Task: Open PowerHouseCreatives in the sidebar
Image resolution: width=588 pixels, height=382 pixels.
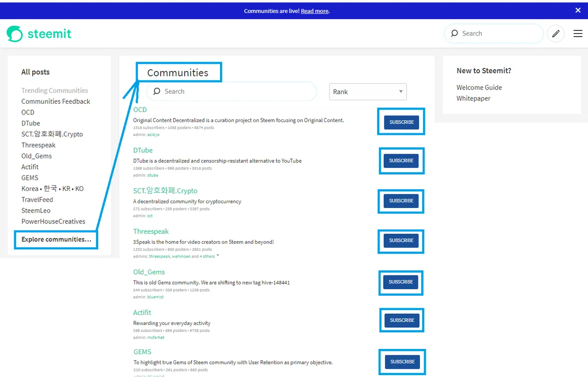Action: pyautogui.click(x=53, y=221)
